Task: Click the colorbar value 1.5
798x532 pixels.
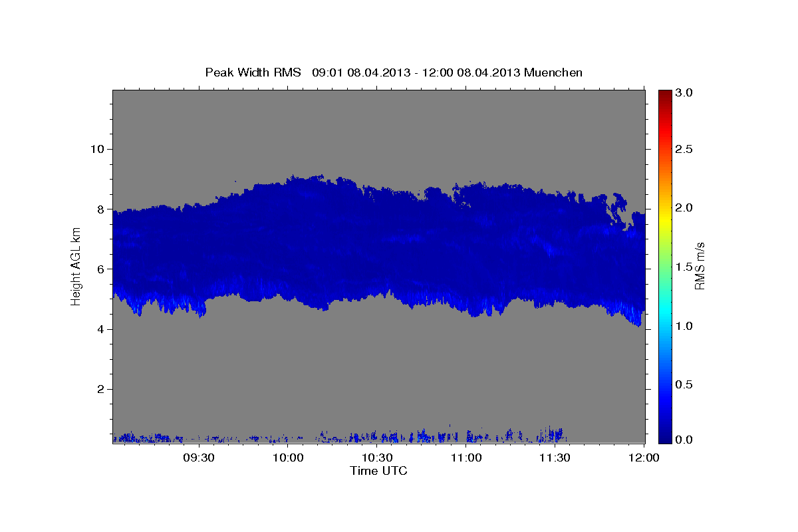Action: point(684,267)
